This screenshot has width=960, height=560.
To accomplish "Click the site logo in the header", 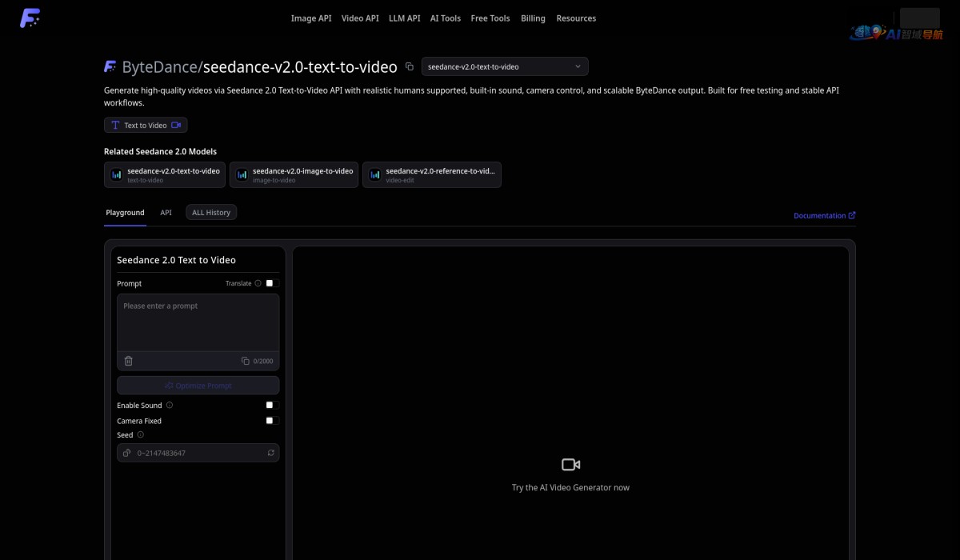I will [x=30, y=18].
